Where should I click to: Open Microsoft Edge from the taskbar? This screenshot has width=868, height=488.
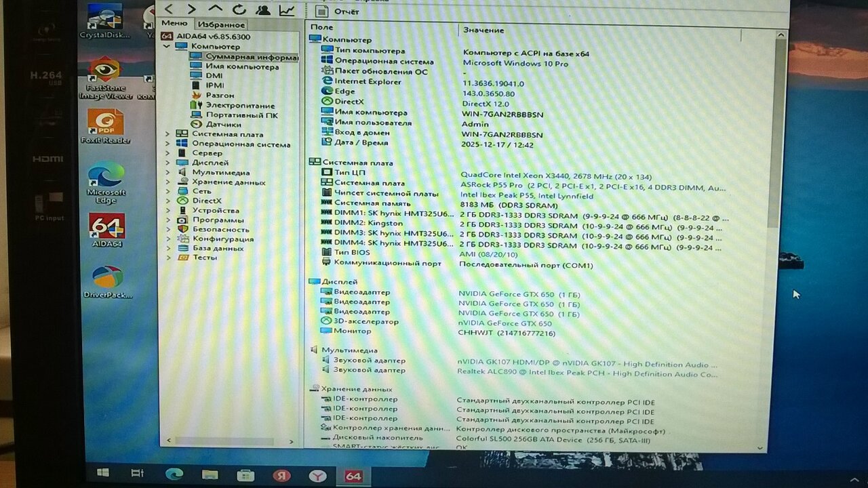pos(174,474)
